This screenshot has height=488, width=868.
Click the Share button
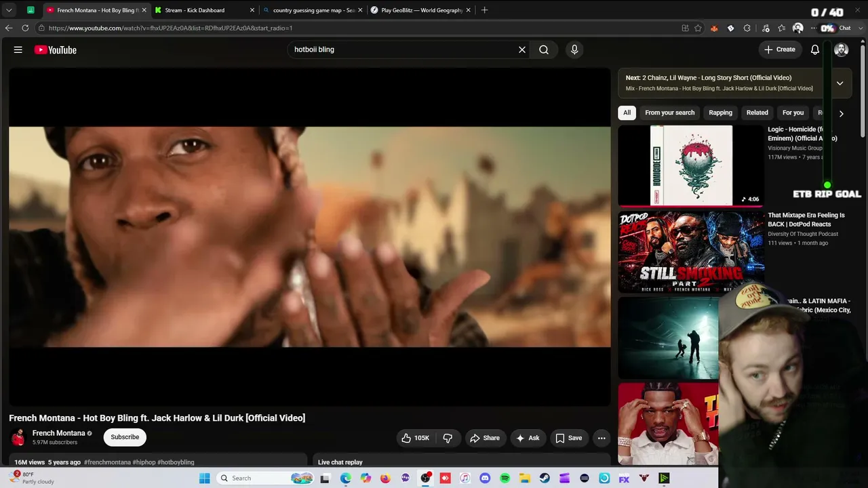(485, 438)
